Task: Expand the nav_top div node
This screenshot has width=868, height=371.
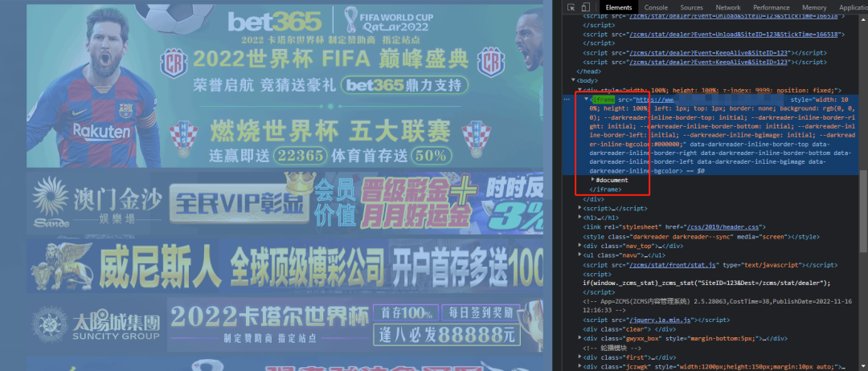Action: tap(580, 246)
